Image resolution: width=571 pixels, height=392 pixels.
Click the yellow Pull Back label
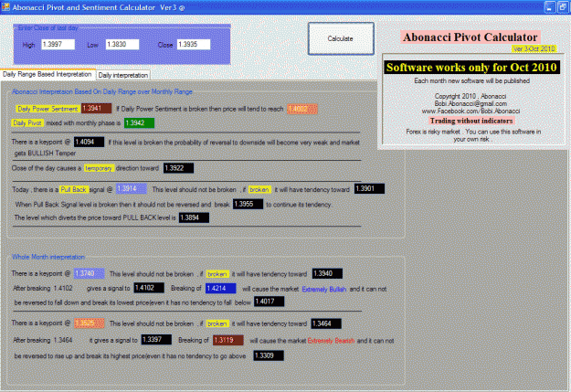point(74,190)
